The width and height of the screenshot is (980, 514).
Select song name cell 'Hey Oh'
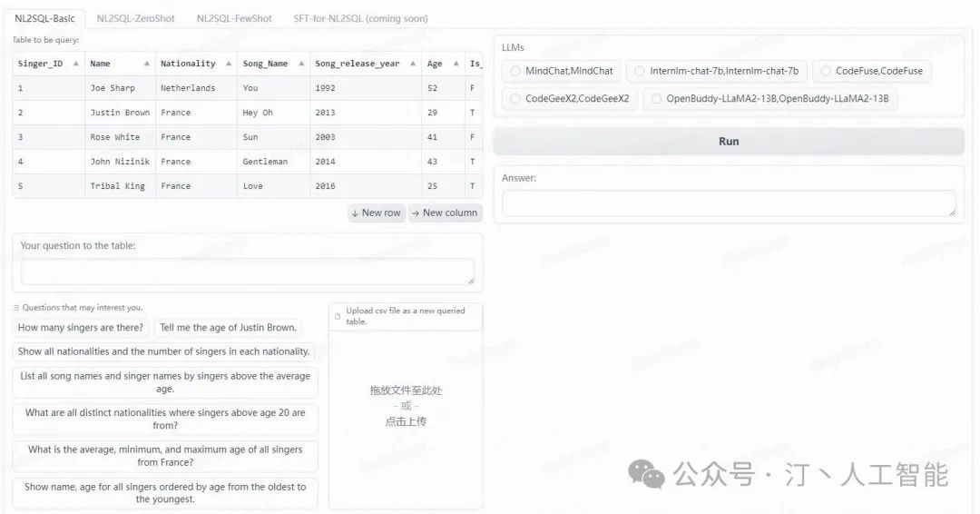click(x=274, y=113)
